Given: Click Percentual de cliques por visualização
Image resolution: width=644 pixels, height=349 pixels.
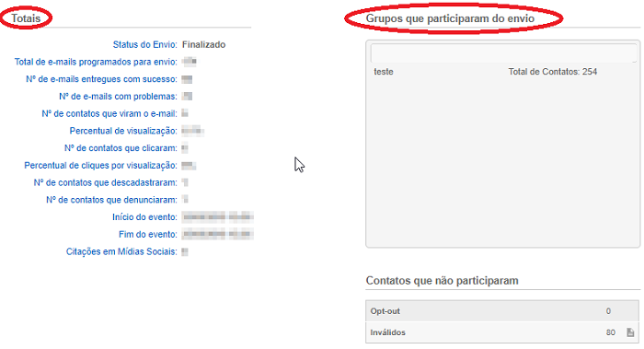Looking at the screenshot, I should pyautogui.click(x=100, y=165).
